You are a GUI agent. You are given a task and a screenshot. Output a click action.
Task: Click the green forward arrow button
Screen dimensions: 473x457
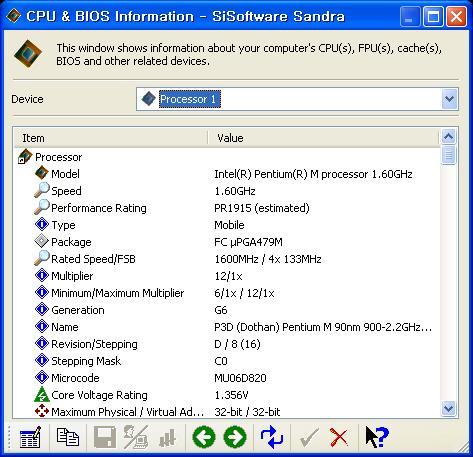click(x=235, y=437)
